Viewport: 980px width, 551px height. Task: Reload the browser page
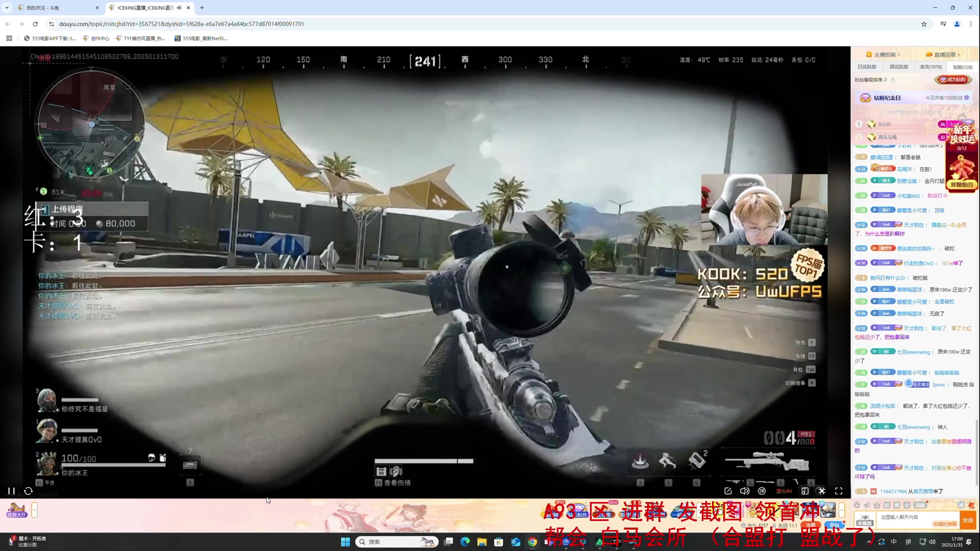tap(35, 24)
